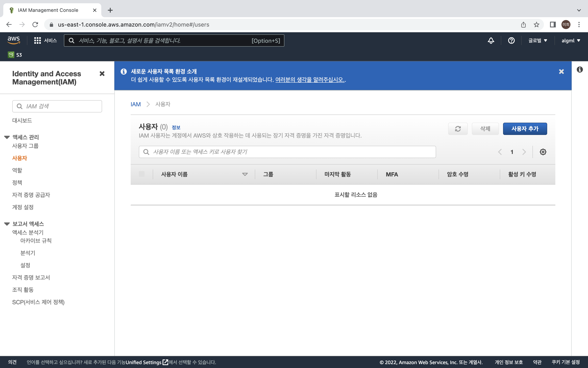This screenshot has width=588, height=368.
Task: Click the browser address bar URL
Action: click(x=133, y=25)
